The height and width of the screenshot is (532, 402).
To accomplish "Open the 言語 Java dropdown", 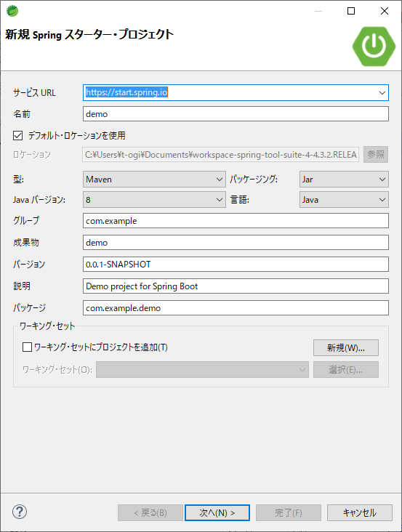I will coord(344,199).
